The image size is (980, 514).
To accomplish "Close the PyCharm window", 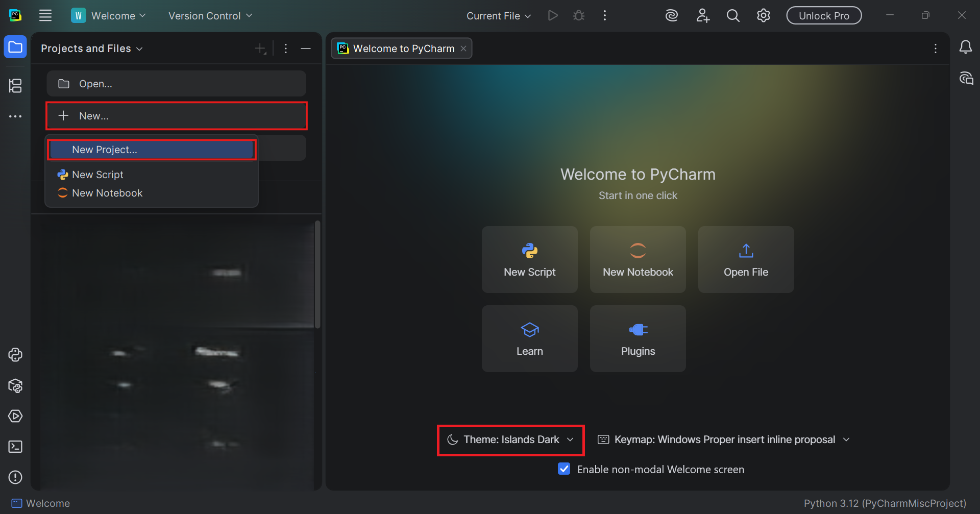I will tap(962, 16).
